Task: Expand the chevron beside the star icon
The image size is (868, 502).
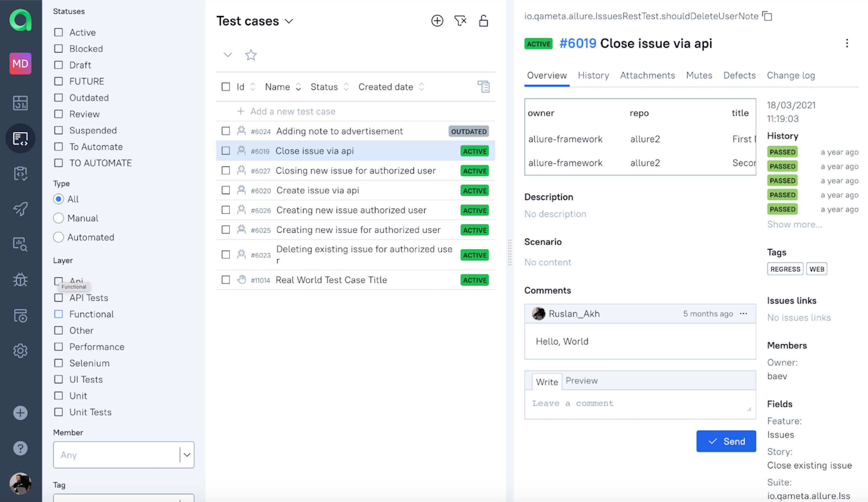Action: (228, 55)
